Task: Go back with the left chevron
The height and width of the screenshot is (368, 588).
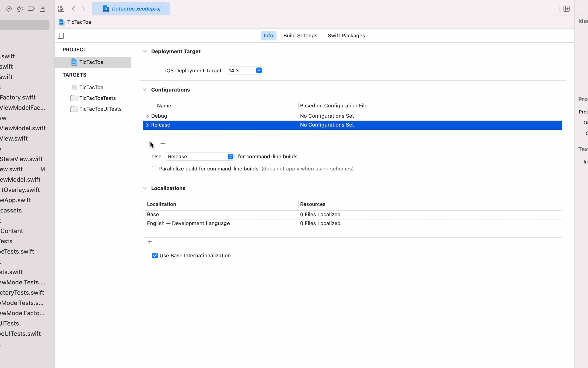Action: 73,9
